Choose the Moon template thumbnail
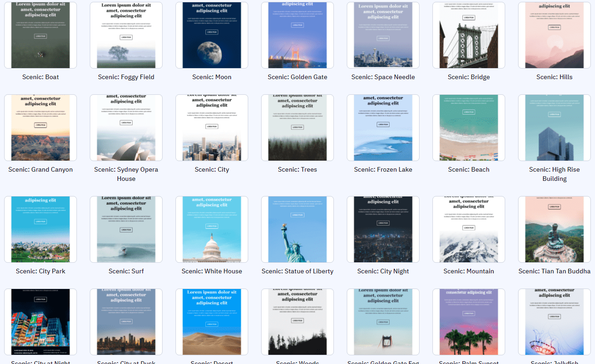The image size is (595, 364). click(x=212, y=35)
